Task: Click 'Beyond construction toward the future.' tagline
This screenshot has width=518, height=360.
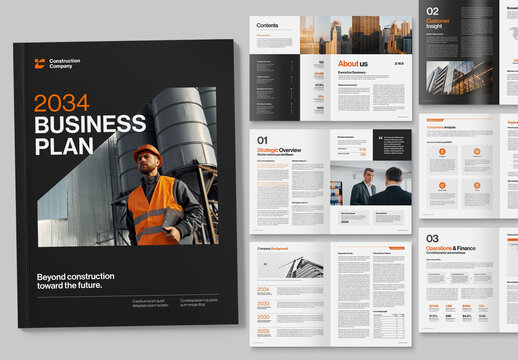Action: pyautogui.click(x=76, y=281)
